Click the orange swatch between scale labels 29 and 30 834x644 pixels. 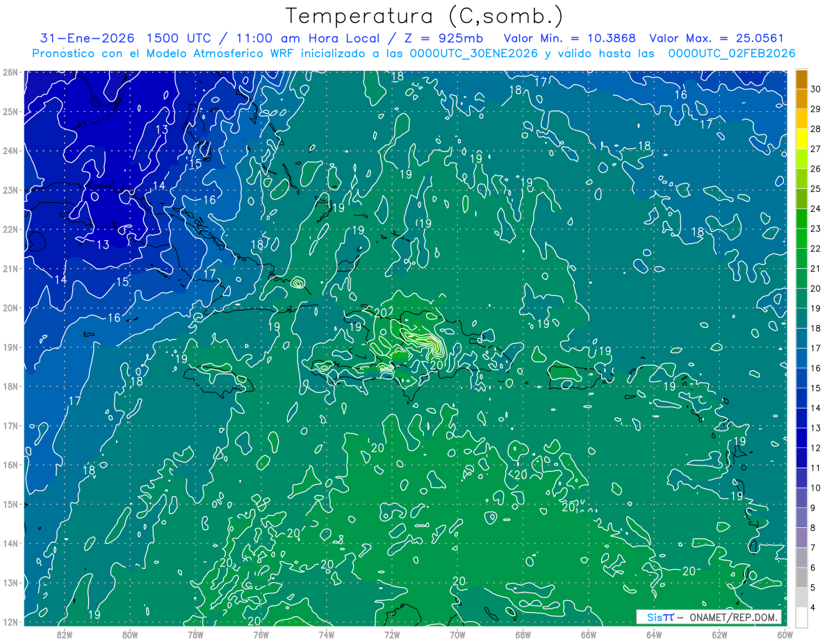(x=802, y=99)
